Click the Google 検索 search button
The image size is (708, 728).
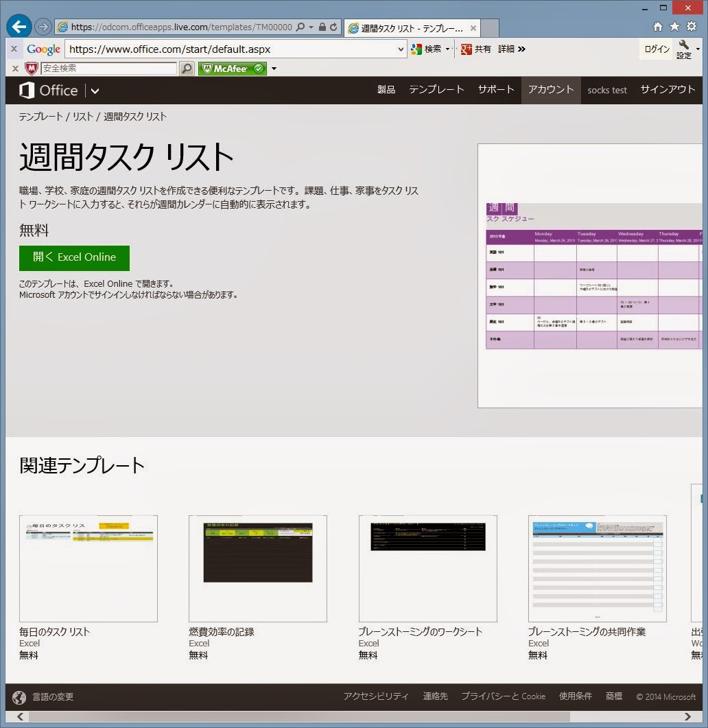click(427, 49)
